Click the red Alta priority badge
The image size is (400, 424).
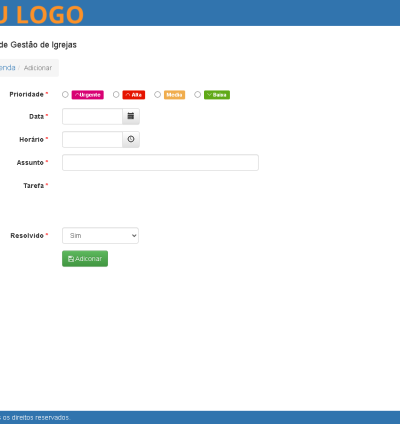(134, 95)
